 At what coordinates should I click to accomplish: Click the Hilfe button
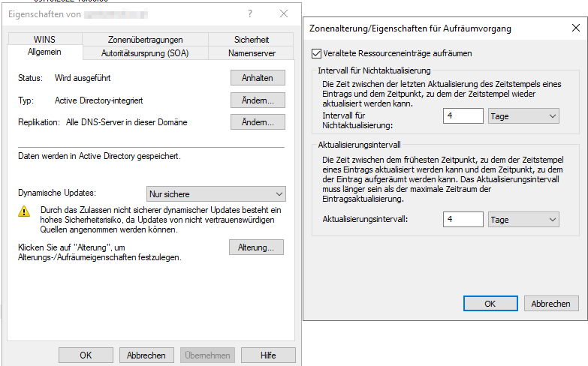click(x=268, y=355)
